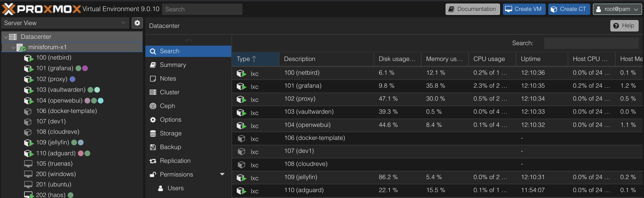This screenshot has height=198, width=644.
Task: Sort by the Memory usage column header
Action: coord(444,59)
